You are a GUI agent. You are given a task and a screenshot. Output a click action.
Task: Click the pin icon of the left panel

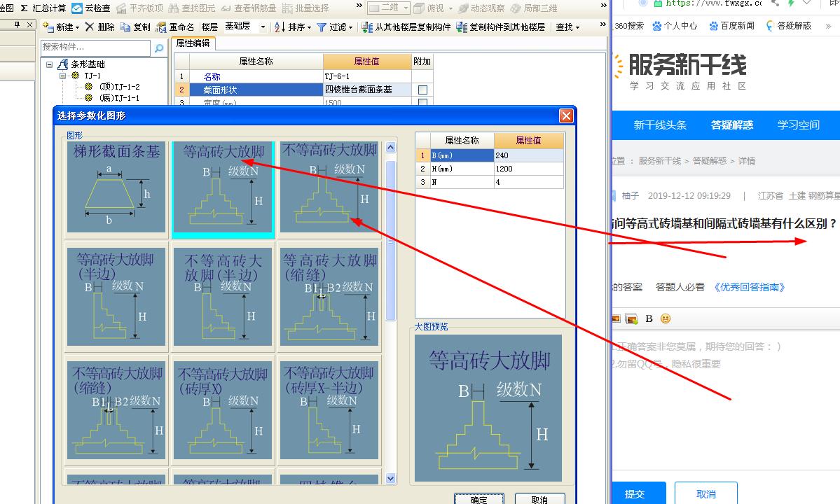[17, 24]
